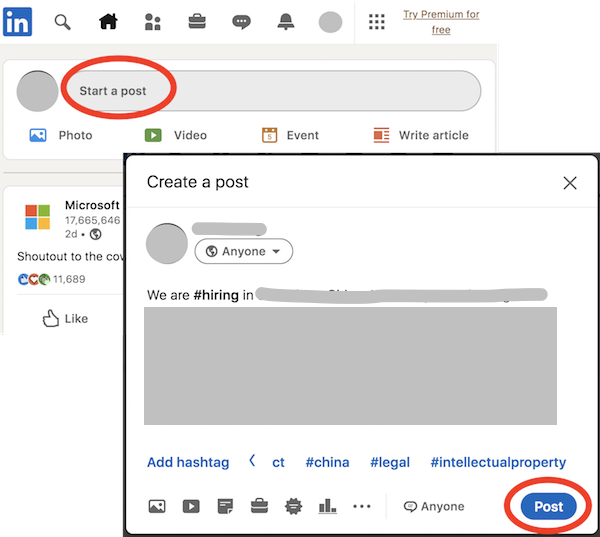Click the author avatar in Create a post
This screenshot has height=537, width=600.
(167, 243)
